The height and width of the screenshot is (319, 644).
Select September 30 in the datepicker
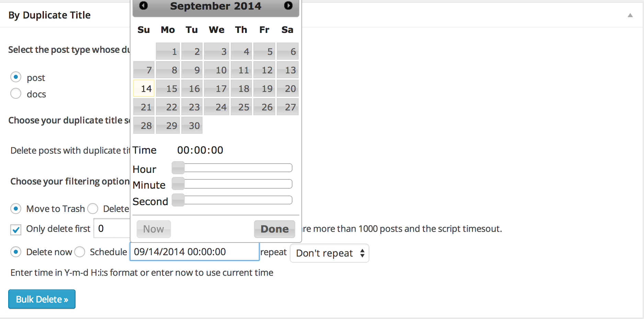(192, 125)
